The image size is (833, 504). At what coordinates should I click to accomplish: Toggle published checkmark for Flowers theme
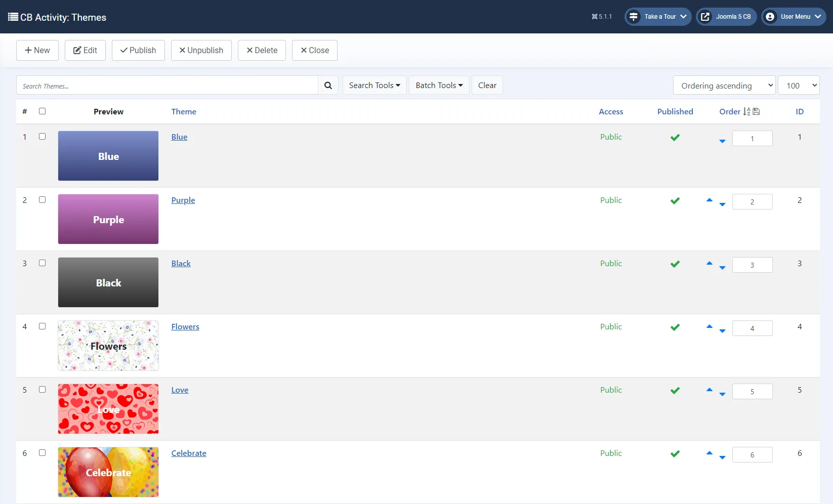675,327
